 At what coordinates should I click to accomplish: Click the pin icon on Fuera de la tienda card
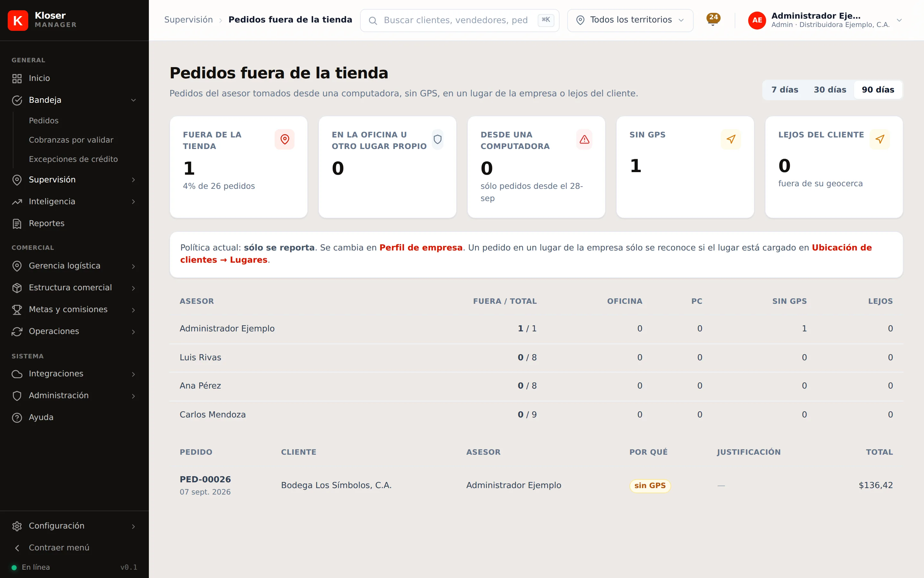[285, 139]
